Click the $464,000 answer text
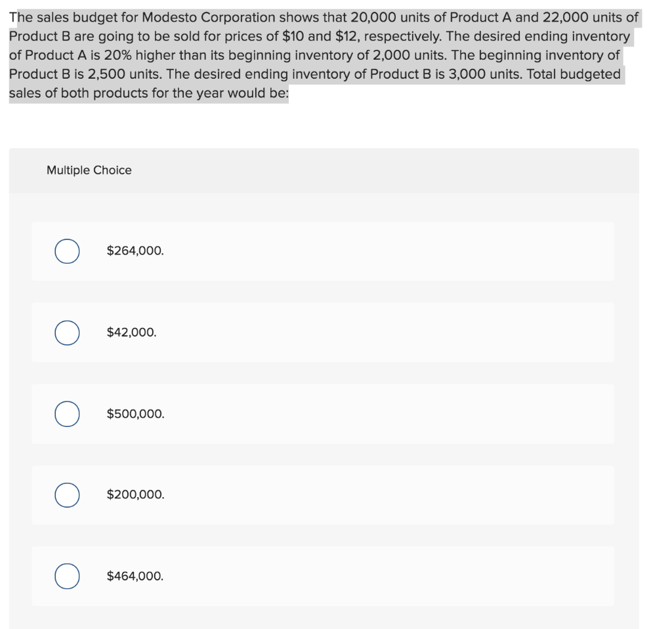 pos(134,577)
